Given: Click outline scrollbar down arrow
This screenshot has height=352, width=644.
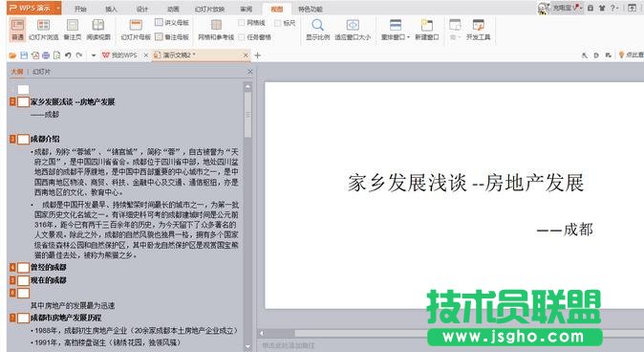Looking at the screenshot, I should tap(247, 346).
